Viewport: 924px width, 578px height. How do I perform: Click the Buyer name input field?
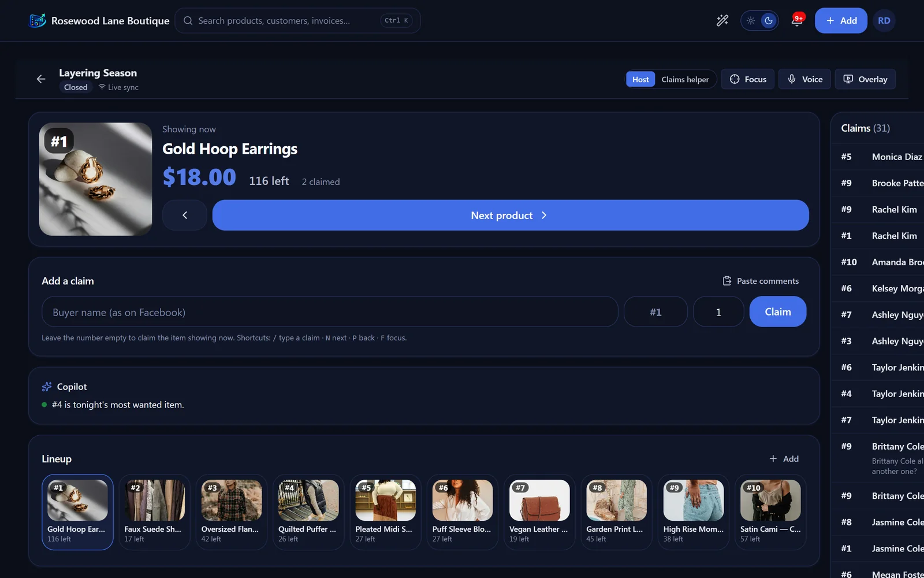tap(330, 312)
